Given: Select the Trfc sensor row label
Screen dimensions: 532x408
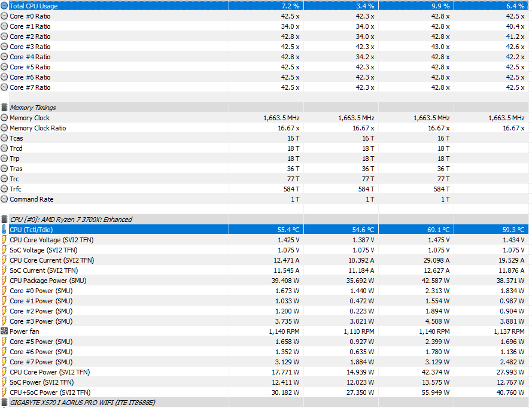Looking at the screenshot, I should tap(16, 189).
